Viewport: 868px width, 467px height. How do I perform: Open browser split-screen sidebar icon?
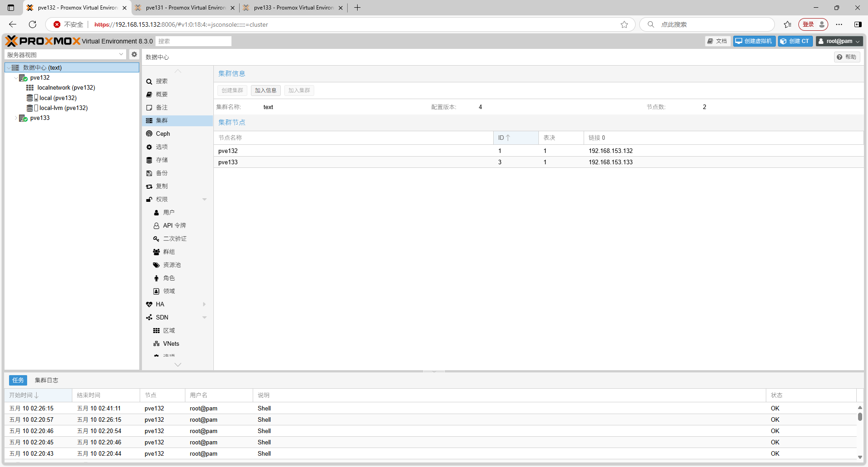[x=858, y=24]
